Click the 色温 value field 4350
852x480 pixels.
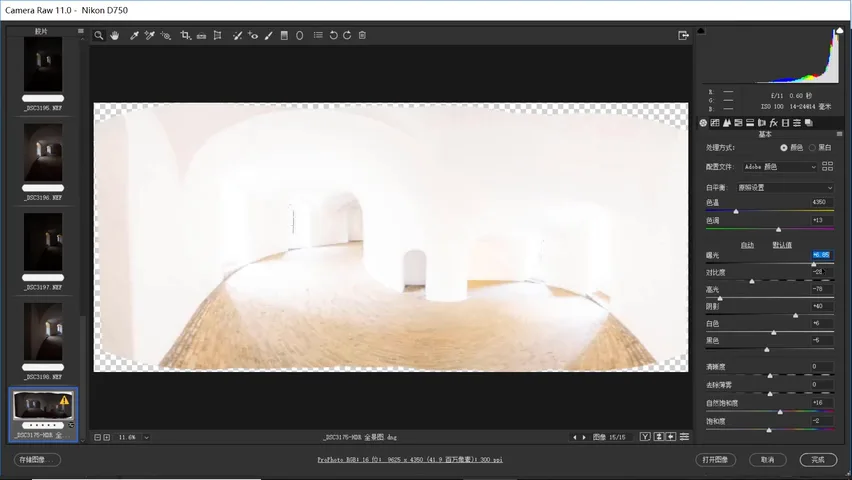point(822,202)
